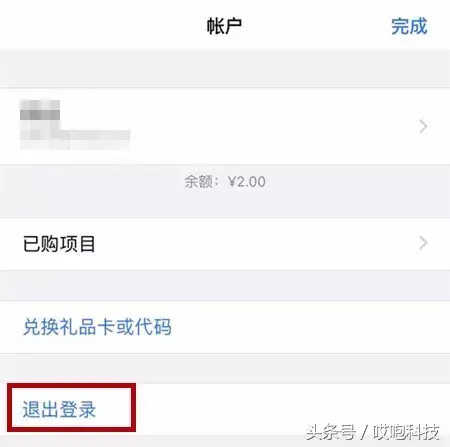Click gray separator above 兑换礼品卡或代码
Image resolution: width=450 pixels, height=447 pixels.
coord(225,286)
